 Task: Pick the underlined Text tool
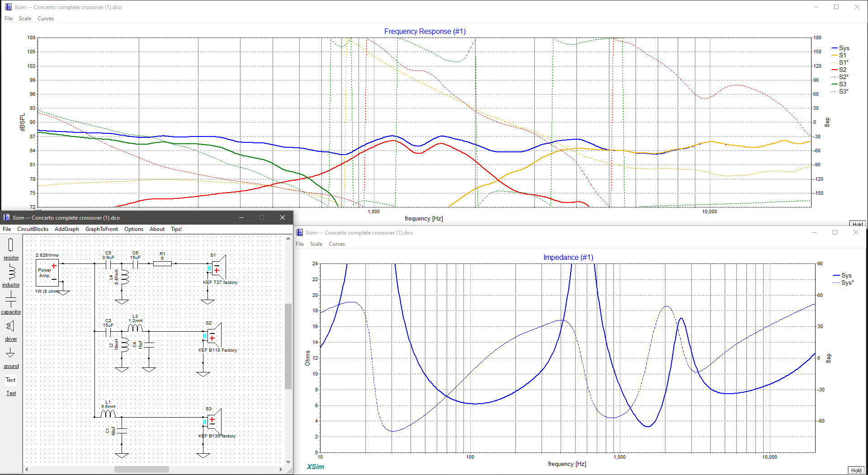(x=11, y=393)
